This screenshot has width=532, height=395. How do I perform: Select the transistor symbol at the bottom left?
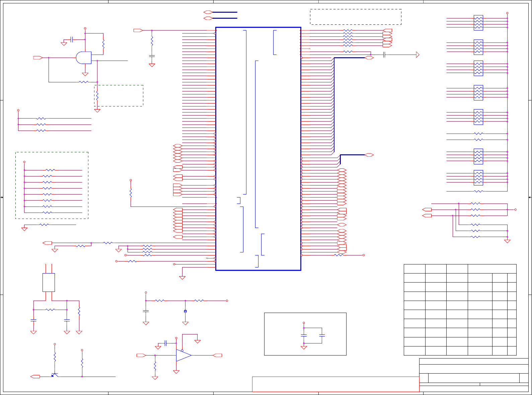54,375
